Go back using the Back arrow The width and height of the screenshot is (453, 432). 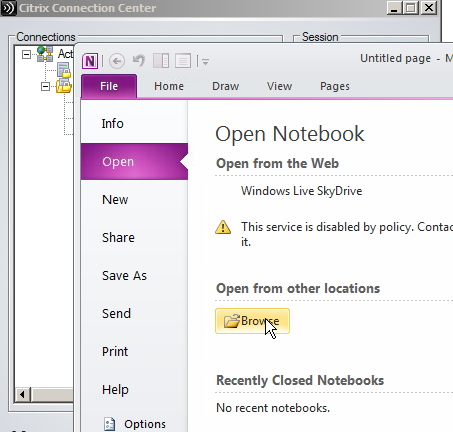[x=117, y=61]
